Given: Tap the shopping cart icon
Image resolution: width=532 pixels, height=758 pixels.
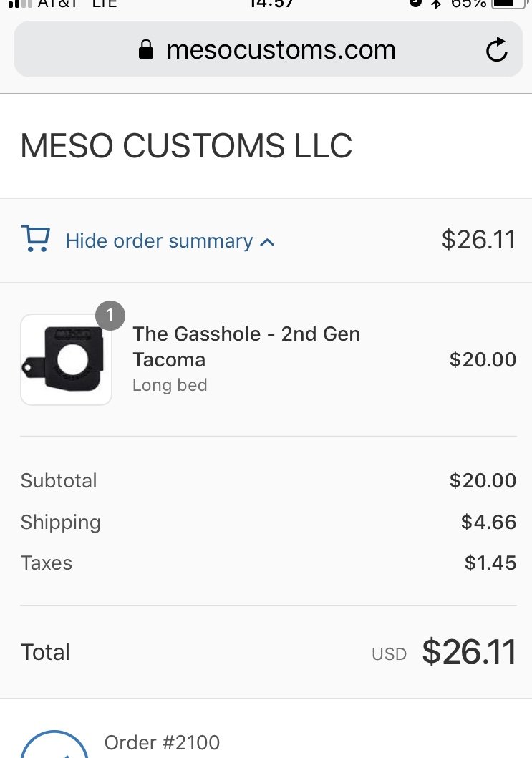Looking at the screenshot, I should (36, 238).
